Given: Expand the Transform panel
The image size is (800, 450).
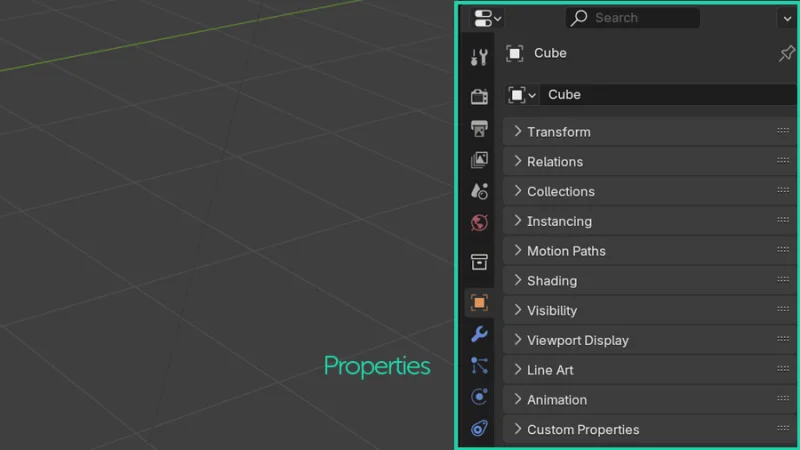Looking at the screenshot, I should click(x=649, y=132).
